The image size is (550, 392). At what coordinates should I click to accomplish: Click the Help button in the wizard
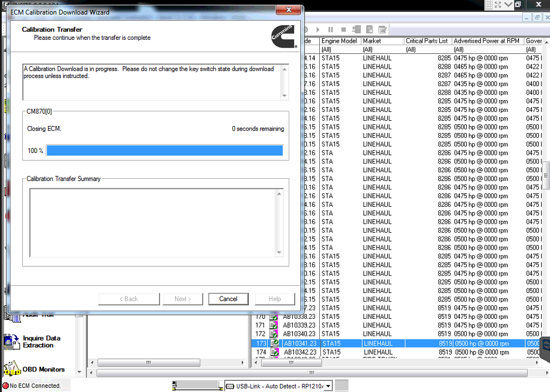pos(275,299)
